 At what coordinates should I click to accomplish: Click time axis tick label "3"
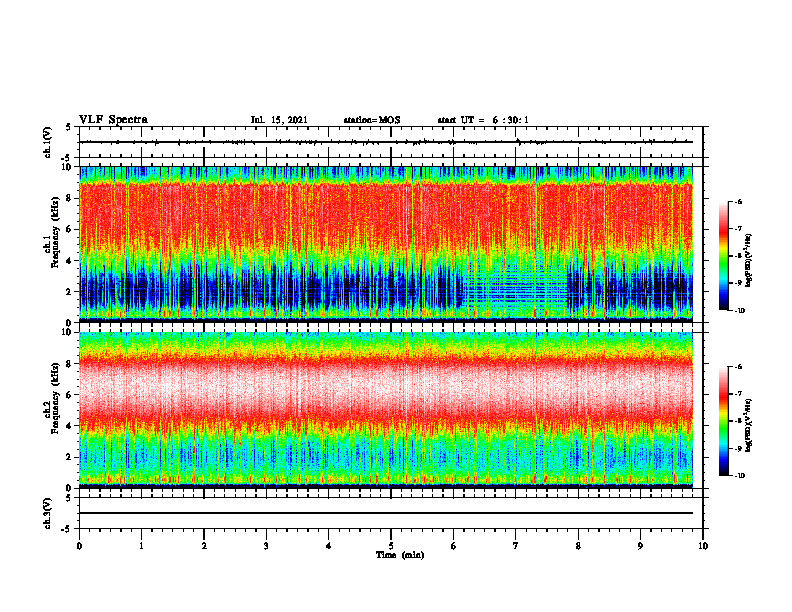point(266,546)
